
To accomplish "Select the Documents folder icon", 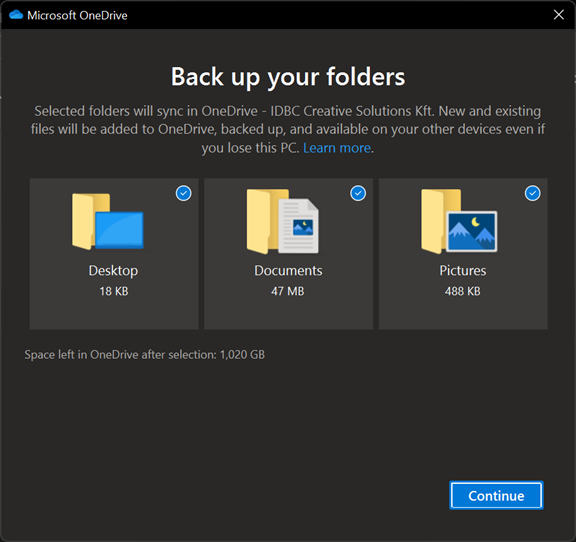I will 282,221.
